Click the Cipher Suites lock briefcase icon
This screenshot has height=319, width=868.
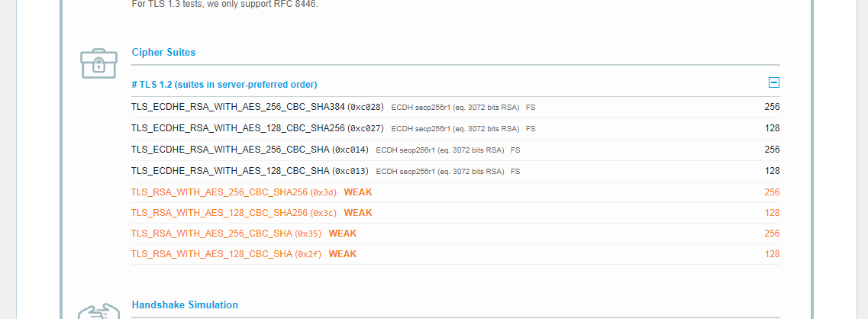click(x=98, y=63)
